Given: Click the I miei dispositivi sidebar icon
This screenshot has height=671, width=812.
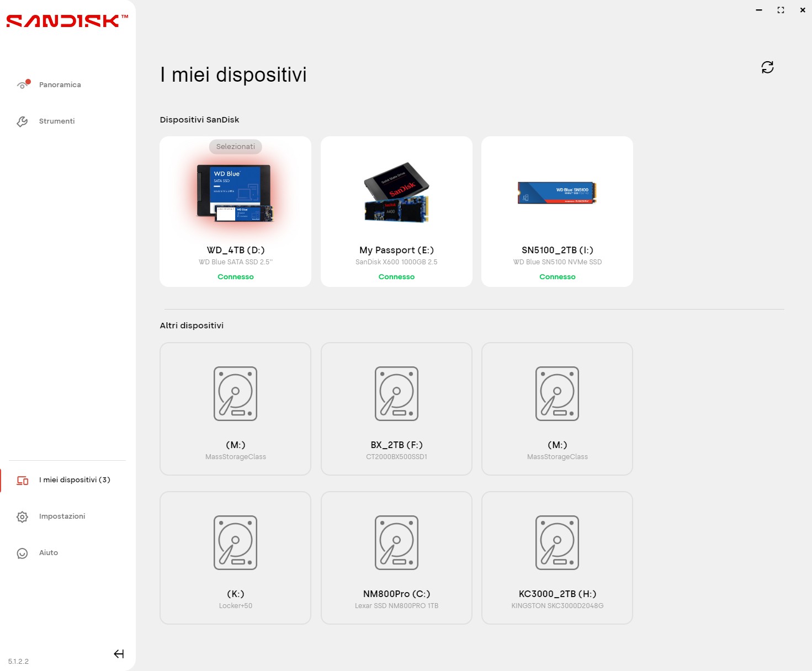Looking at the screenshot, I should pos(22,481).
